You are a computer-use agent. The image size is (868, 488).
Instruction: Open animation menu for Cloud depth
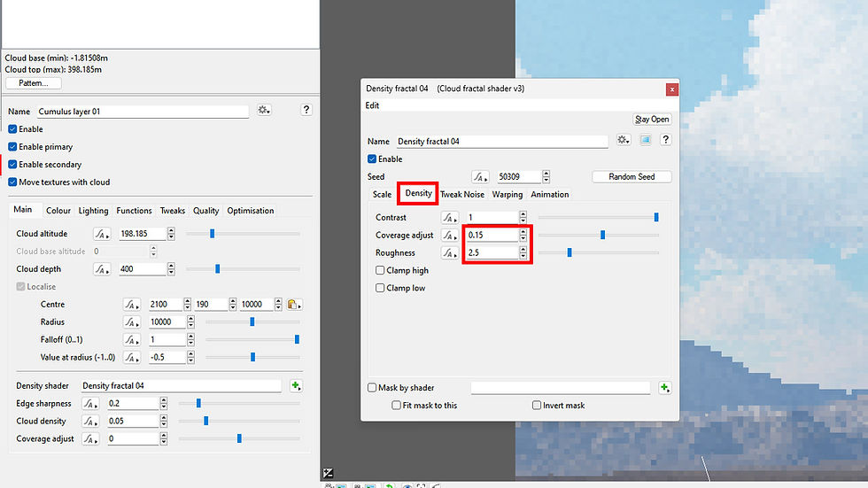point(102,269)
